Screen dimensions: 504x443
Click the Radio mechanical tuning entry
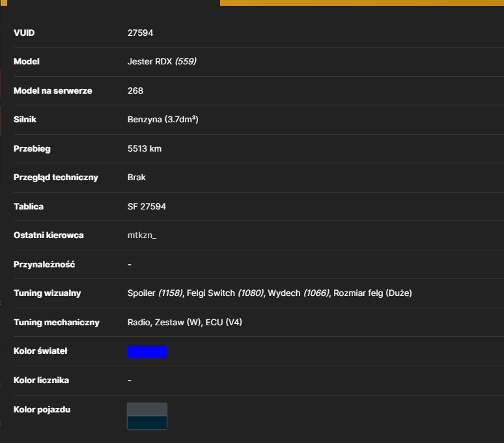tap(139, 322)
